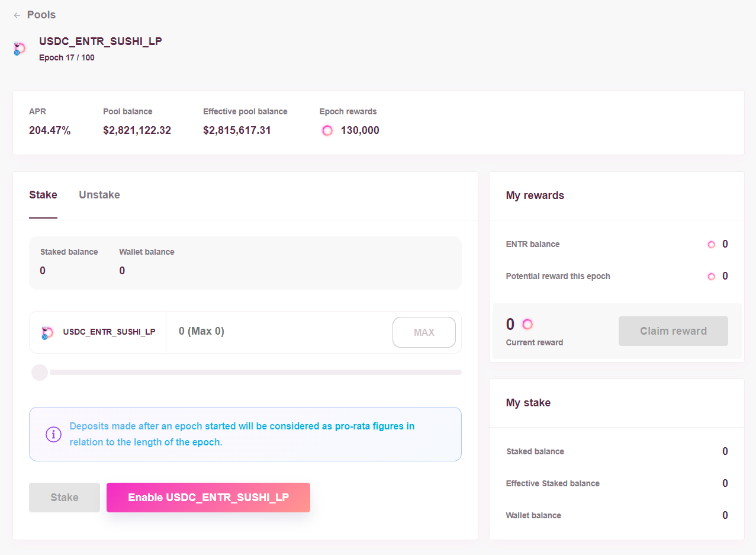Click the Pool balance value $2,821,122.32
This screenshot has width=756, height=555.
click(x=137, y=131)
